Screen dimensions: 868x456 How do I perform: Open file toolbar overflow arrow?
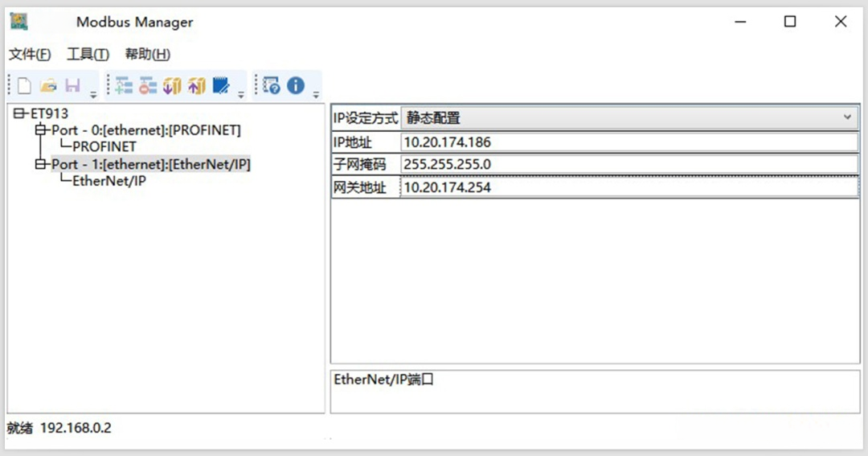pyautogui.click(x=93, y=95)
